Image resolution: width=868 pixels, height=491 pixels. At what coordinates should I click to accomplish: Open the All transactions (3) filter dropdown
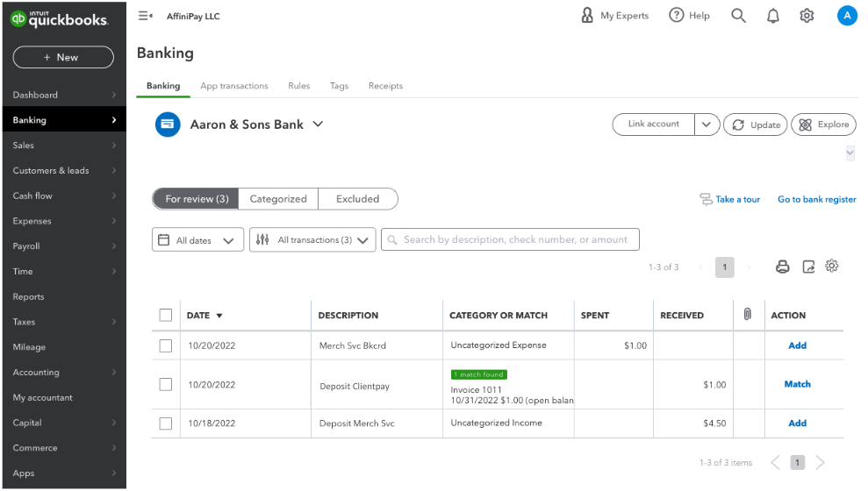point(312,240)
